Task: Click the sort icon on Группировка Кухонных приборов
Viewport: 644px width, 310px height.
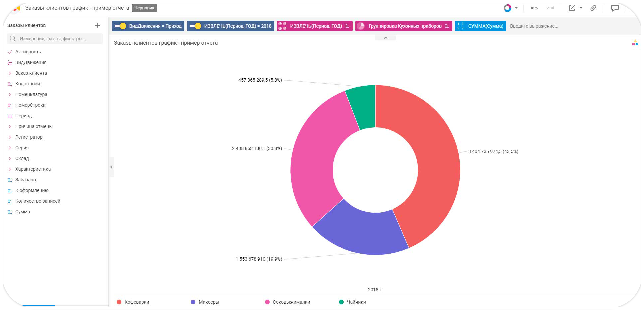Action: click(447, 26)
